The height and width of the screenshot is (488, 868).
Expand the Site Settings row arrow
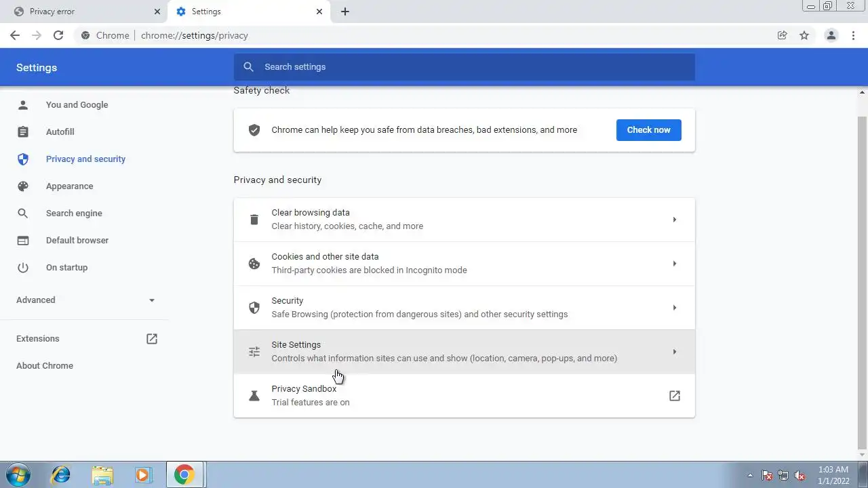[674, 352]
